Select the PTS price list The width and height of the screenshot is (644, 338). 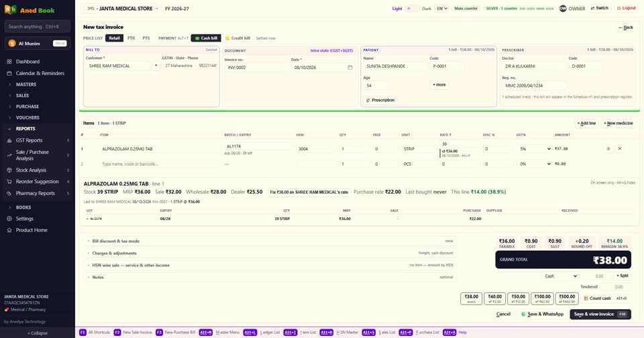[x=146, y=38]
